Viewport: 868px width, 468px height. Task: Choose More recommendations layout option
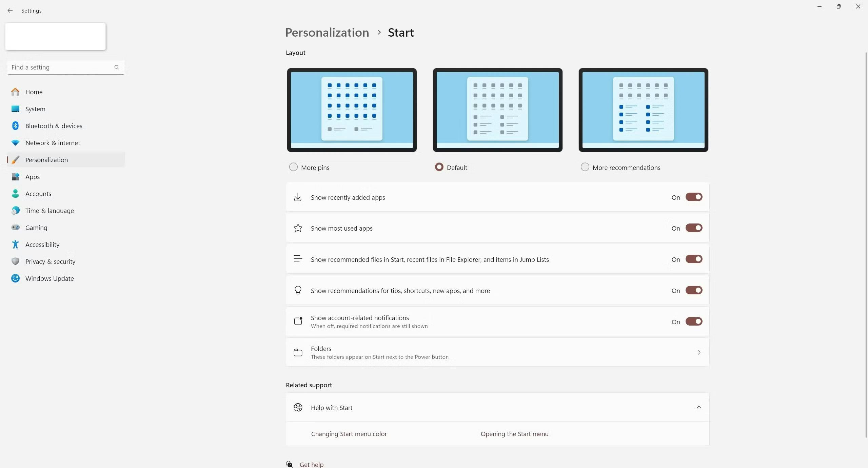click(585, 167)
